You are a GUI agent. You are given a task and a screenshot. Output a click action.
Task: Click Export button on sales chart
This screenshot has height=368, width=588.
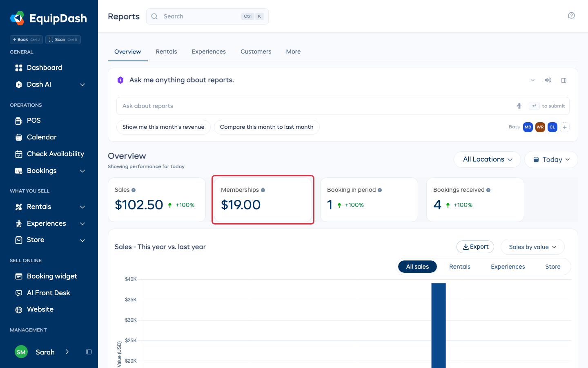(x=475, y=247)
